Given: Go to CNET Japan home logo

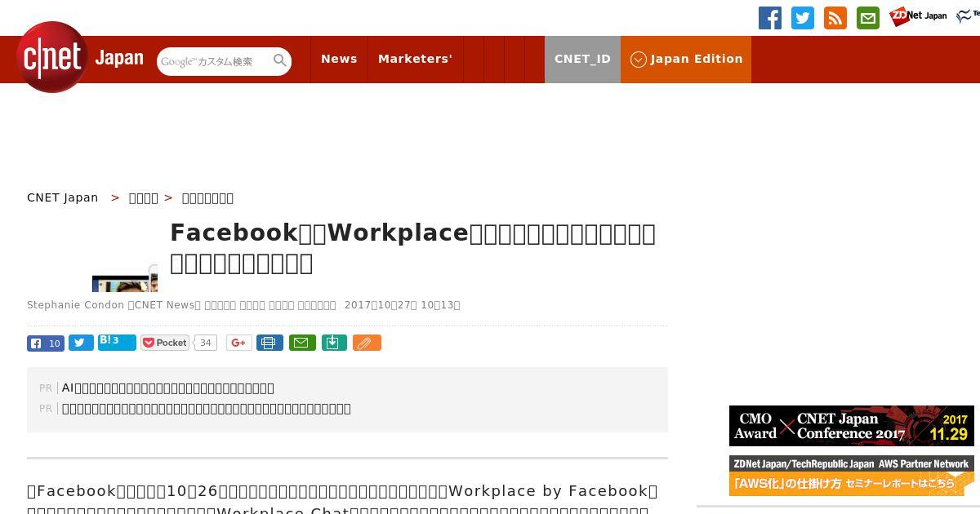Looking at the screenshot, I should click(x=79, y=57).
